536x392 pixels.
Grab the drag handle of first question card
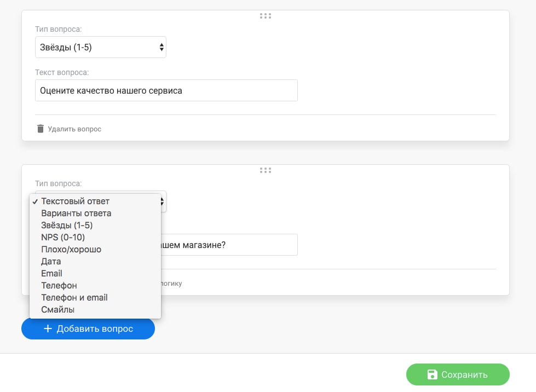[266, 16]
